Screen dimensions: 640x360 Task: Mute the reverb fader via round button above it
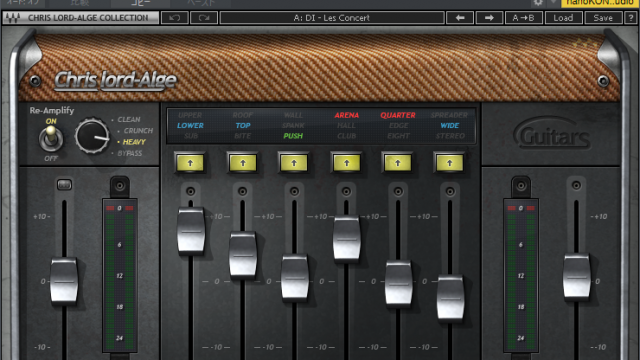coord(346,191)
